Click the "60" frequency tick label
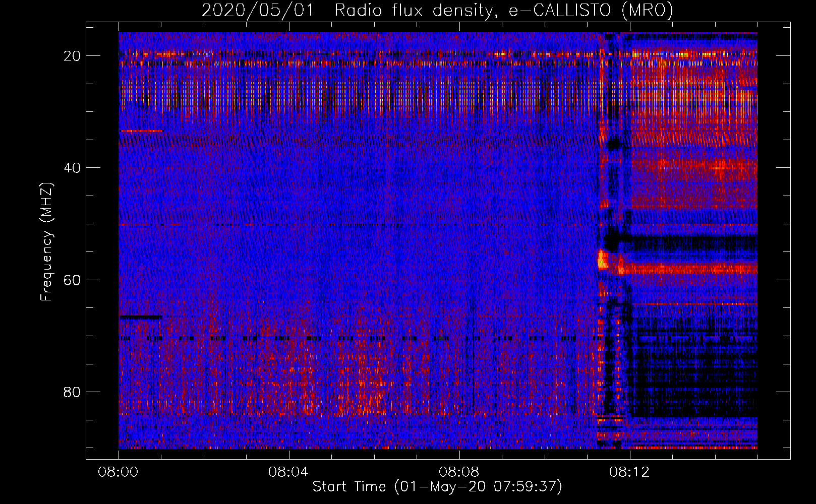816x504 pixels. (x=73, y=280)
